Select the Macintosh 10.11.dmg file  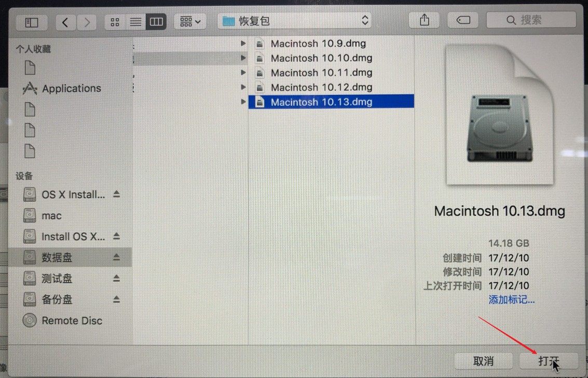(321, 73)
